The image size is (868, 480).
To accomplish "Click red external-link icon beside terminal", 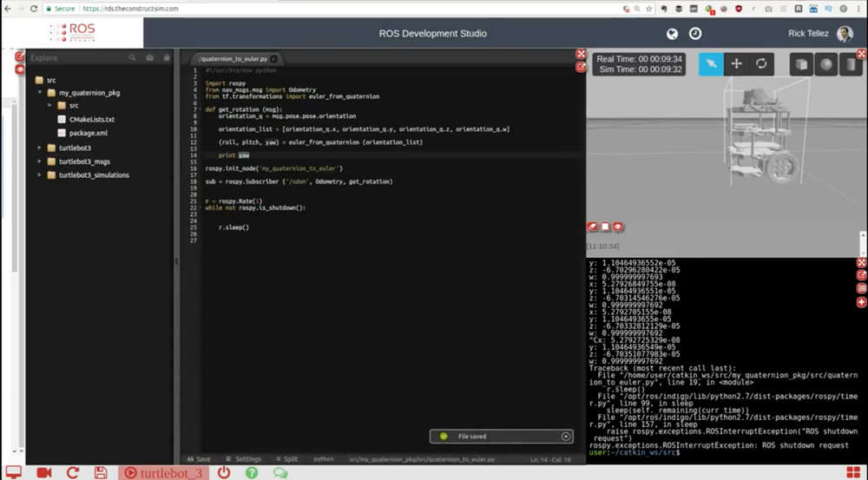I will coord(861,275).
